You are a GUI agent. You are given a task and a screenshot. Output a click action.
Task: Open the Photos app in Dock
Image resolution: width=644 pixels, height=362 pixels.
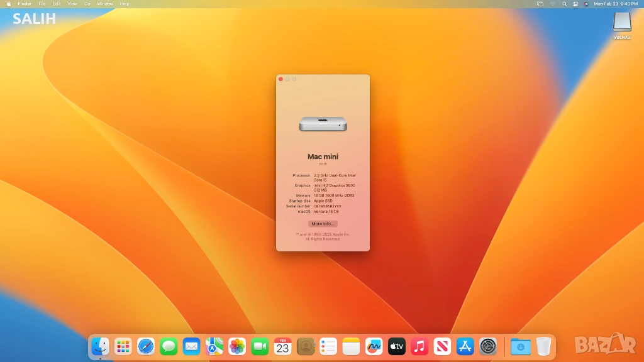[237, 346]
